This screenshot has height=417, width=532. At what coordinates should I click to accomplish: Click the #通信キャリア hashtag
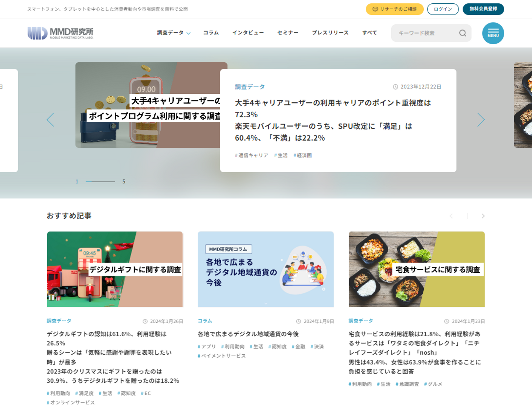point(252,155)
